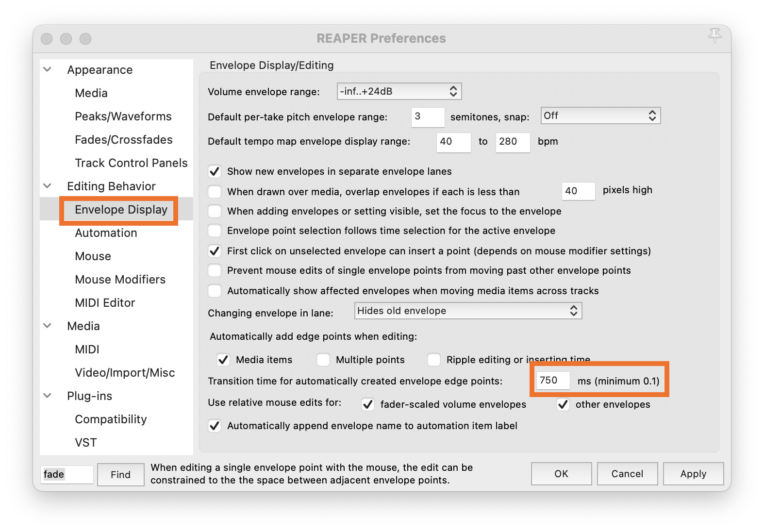Image resolution: width=764 pixels, height=532 pixels.
Task: Open Track Control Panels page
Action: pos(131,163)
